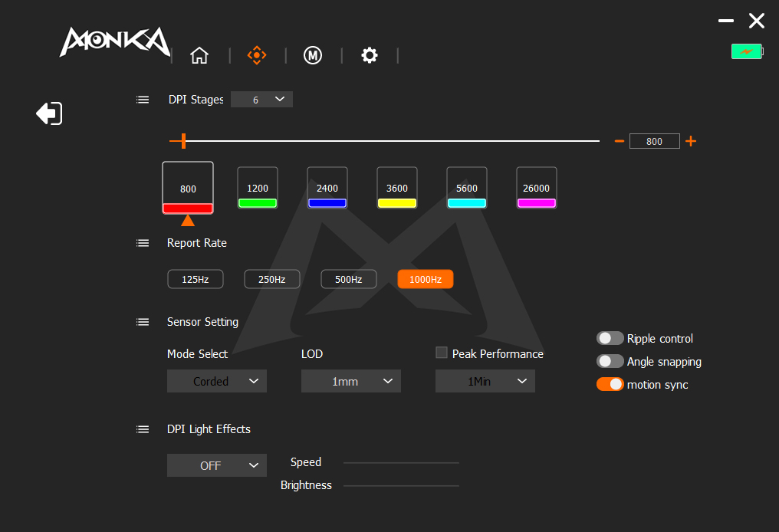The width and height of the screenshot is (779, 532).
Task: Click the DPI value input field
Action: click(x=654, y=141)
